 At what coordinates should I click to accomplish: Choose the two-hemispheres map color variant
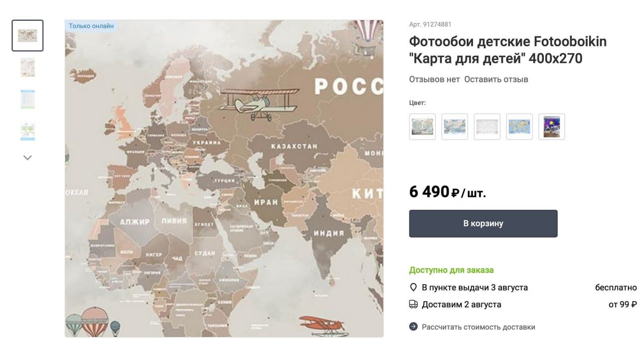tap(422, 127)
